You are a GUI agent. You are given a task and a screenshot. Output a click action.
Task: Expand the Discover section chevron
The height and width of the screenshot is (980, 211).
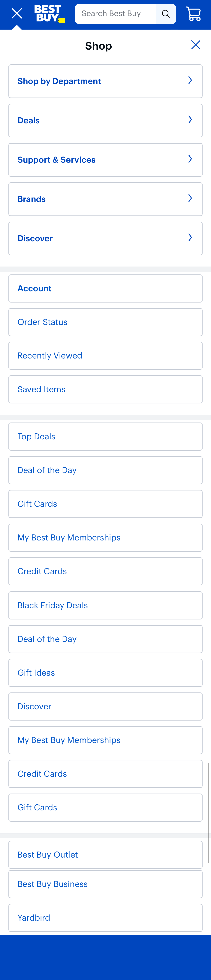[x=190, y=238]
